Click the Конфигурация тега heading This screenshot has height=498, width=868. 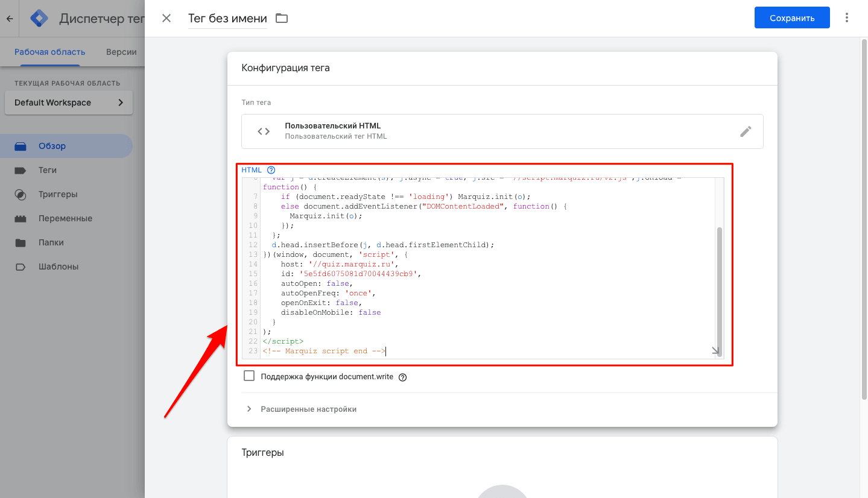pyautogui.click(x=285, y=68)
